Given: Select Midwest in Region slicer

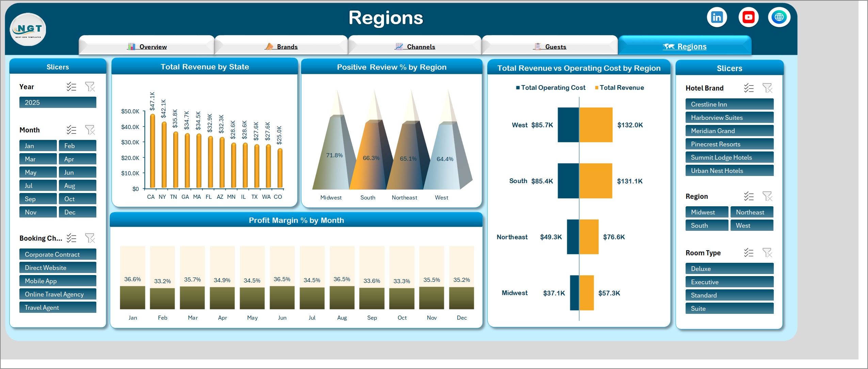Looking at the screenshot, I should click(707, 212).
